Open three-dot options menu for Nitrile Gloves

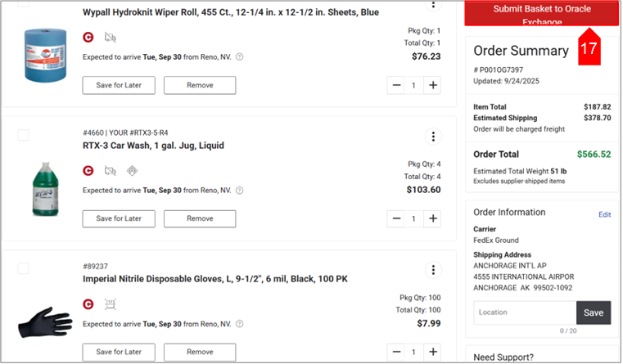pyautogui.click(x=434, y=271)
